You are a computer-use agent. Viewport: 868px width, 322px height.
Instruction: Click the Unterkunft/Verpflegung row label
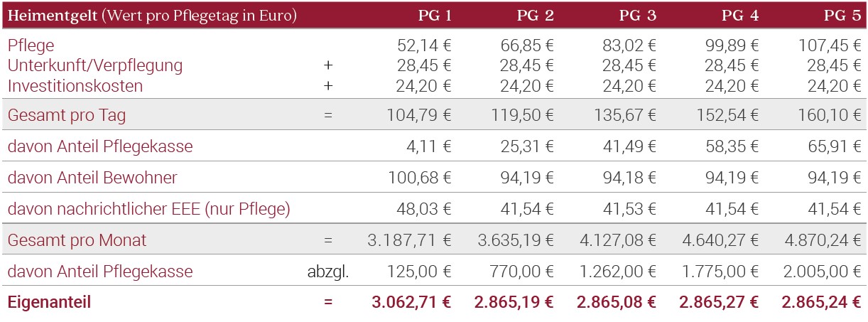pos(95,66)
